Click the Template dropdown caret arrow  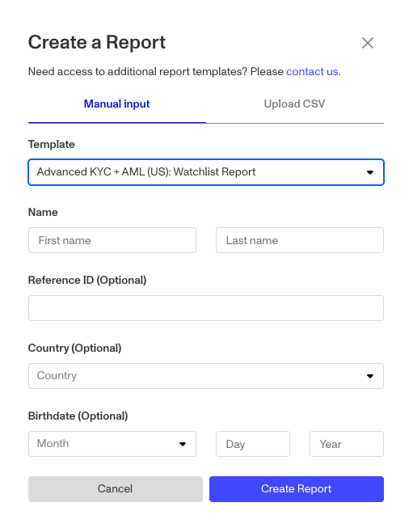pyautogui.click(x=370, y=172)
